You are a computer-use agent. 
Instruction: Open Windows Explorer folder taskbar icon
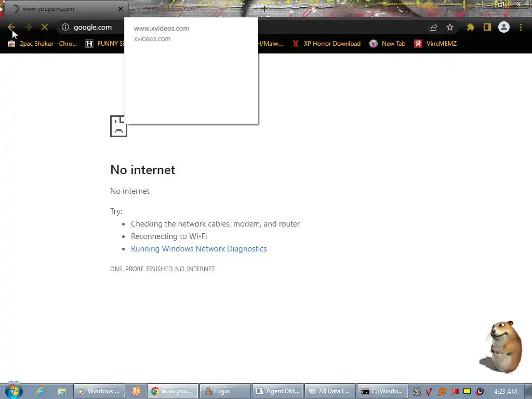click(x=61, y=391)
